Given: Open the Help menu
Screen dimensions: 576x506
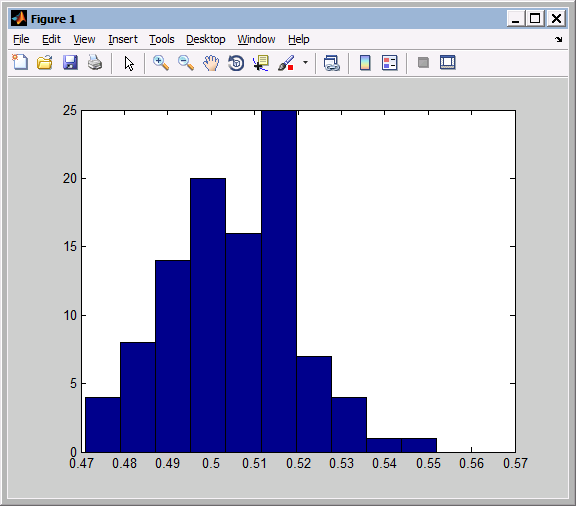Looking at the screenshot, I should point(299,39).
